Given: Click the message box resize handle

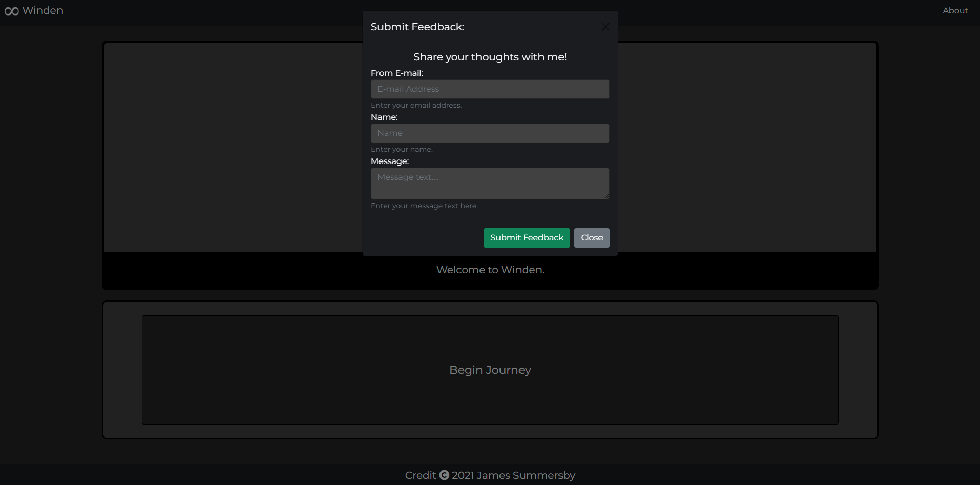Looking at the screenshot, I should (x=607, y=196).
